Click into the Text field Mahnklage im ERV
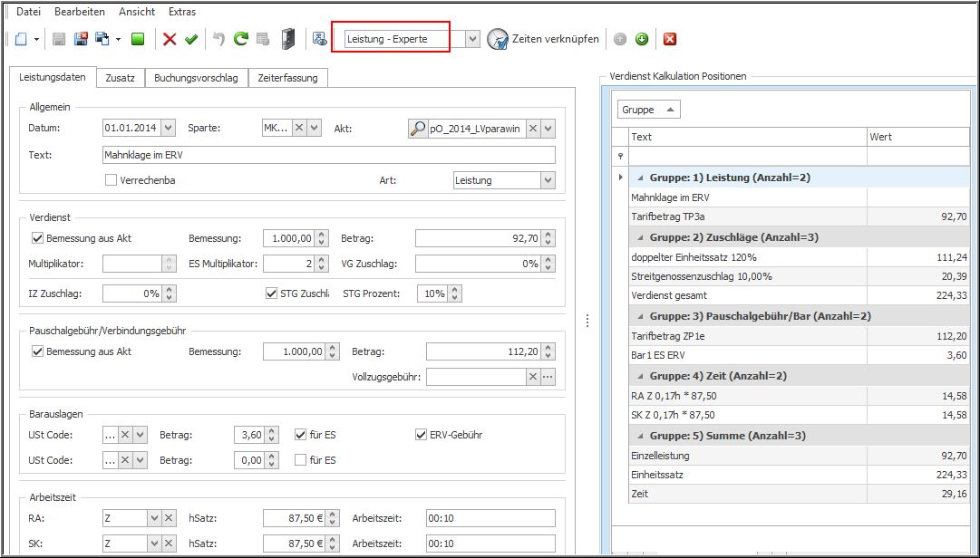This screenshot has width=980, height=558. click(x=328, y=155)
